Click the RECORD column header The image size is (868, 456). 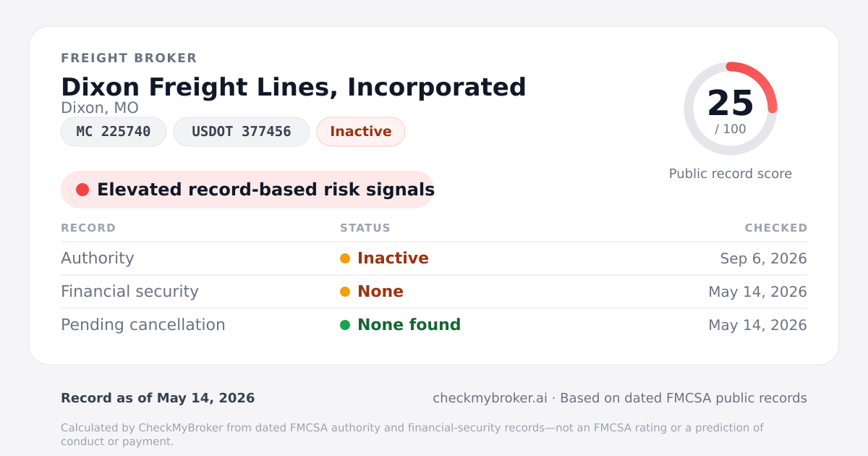[88, 228]
